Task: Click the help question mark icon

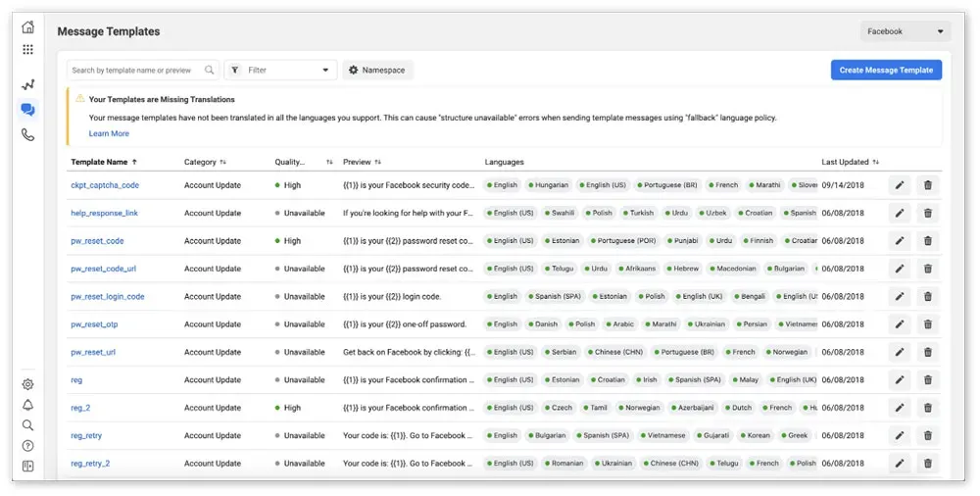Action: pyautogui.click(x=27, y=446)
